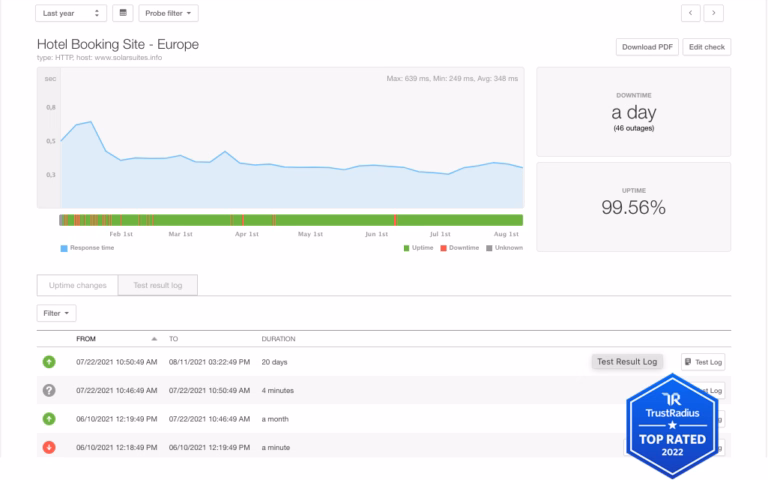Viewport: 768px width, 480px height.
Task: Toggle Response time legend in chart
Action: tap(88, 248)
